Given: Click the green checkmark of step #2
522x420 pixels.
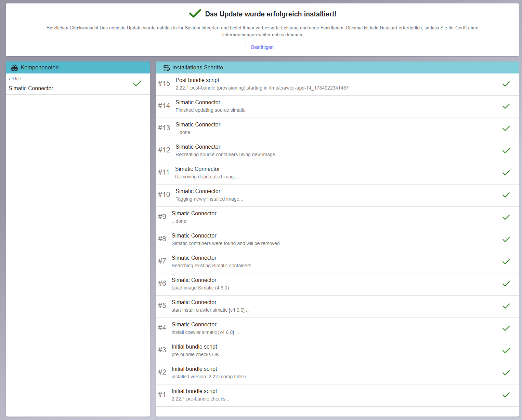Looking at the screenshot, I should point(506,373).
